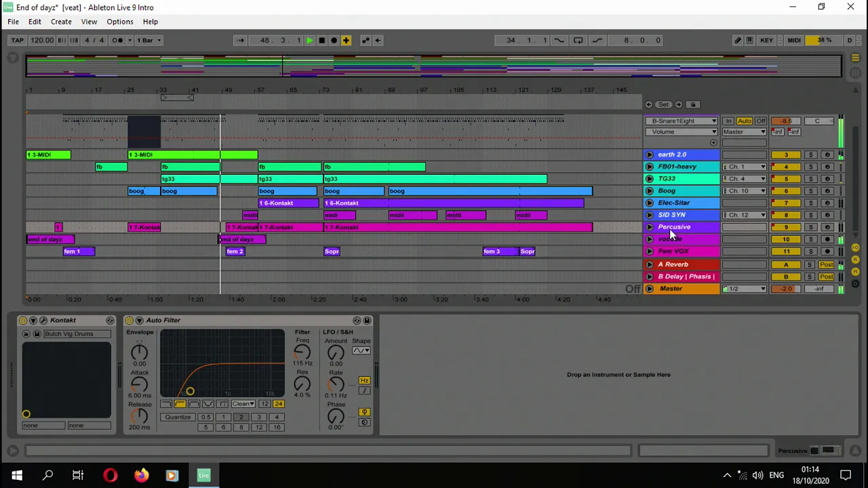
Task: Show or hide the Returns section
Action: [855, 260]
